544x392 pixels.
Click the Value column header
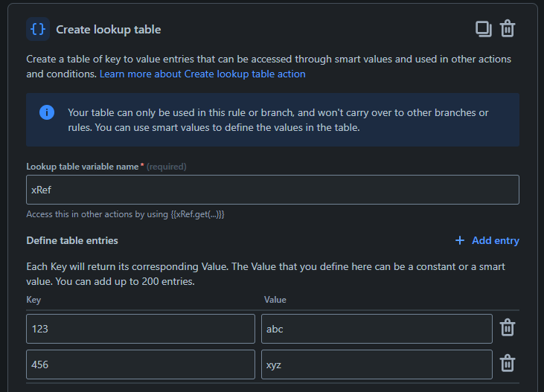[x=275, y=300]
